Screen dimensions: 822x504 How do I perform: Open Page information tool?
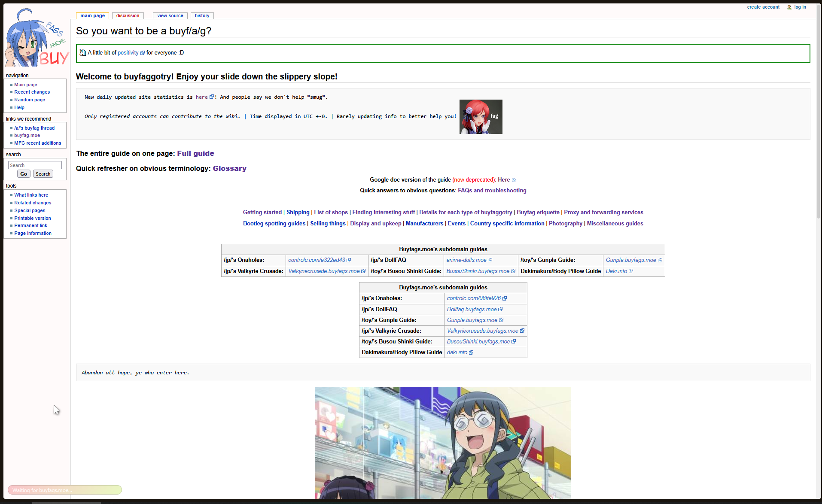(33, 234)
